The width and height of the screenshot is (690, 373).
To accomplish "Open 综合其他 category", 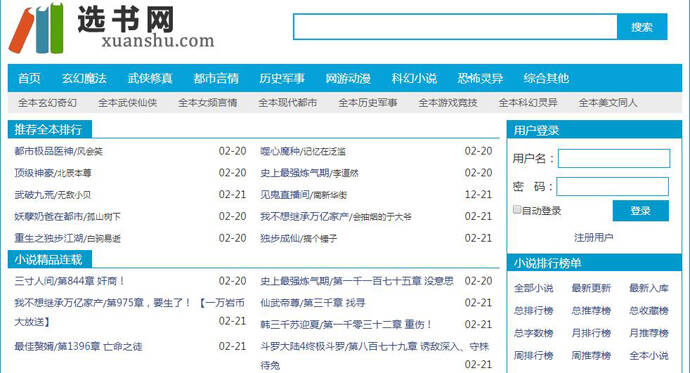I will coord(546,78).
